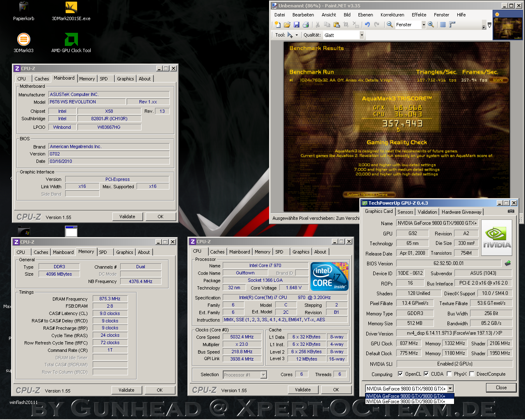Click the P6T6 WS REVOLUTION model value
The image size is (525, 420).
87,102
